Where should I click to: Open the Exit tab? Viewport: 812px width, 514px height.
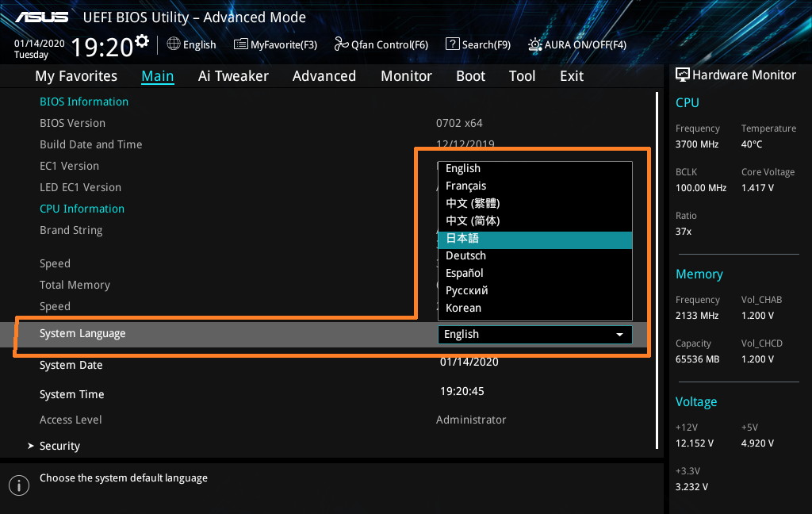click(x=572, y=76)
